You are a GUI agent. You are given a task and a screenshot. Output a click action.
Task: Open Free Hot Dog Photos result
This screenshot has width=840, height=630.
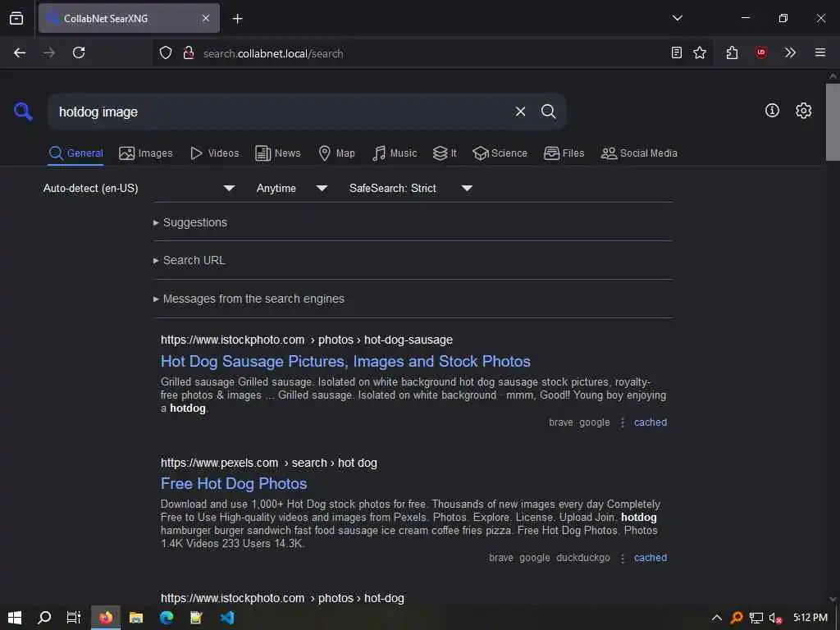tap(234, 484)
